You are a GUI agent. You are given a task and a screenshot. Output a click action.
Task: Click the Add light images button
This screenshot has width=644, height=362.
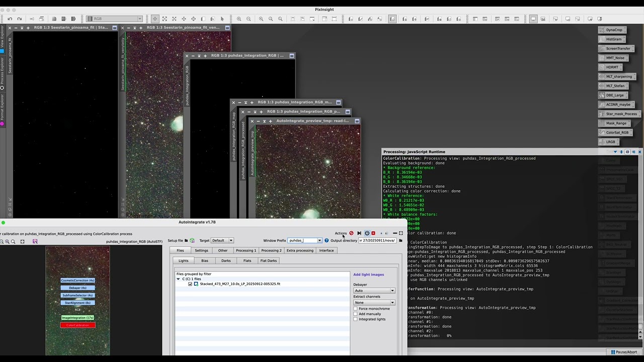(x=368, y=275)
